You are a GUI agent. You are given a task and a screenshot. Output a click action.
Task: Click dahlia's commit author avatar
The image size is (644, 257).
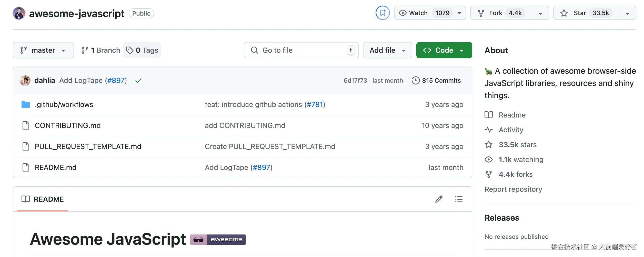(x=25, y=81)
